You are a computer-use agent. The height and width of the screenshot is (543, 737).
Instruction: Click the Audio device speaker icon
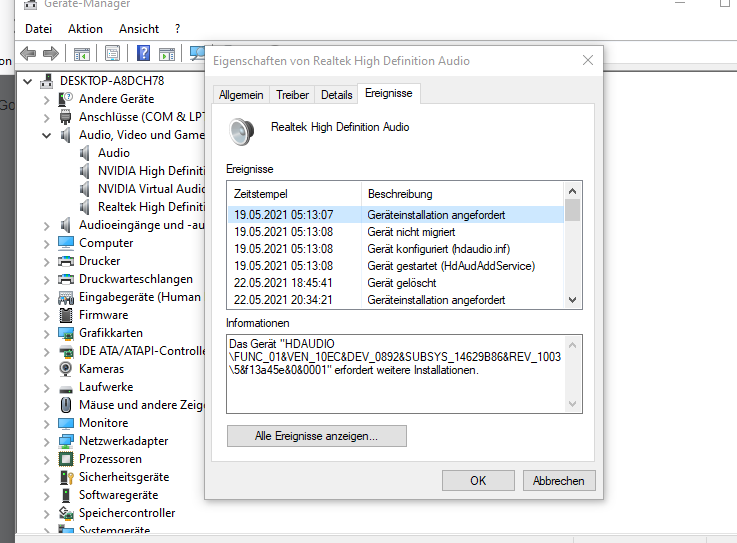tap(85, 153)
